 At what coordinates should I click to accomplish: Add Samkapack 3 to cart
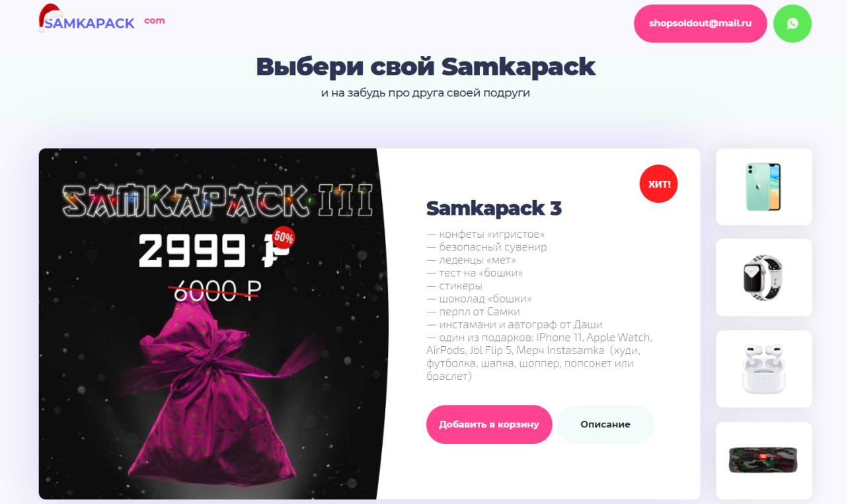click(x=489, y=424)
